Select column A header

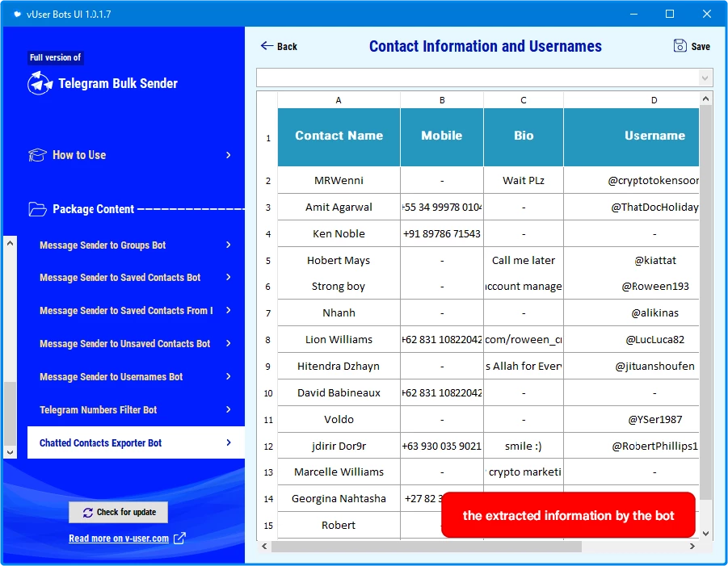pos(339,100)
